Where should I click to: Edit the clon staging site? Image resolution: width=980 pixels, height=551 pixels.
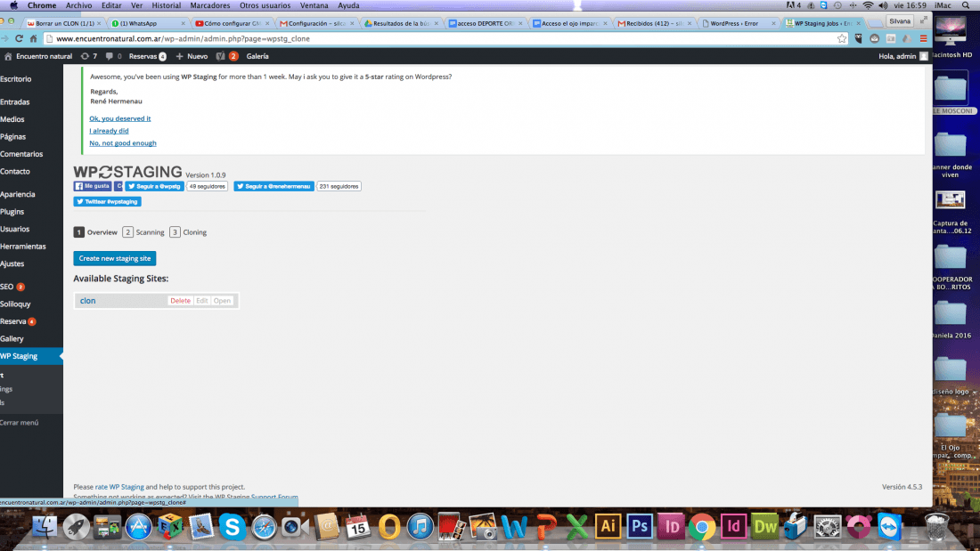(202, 301)
